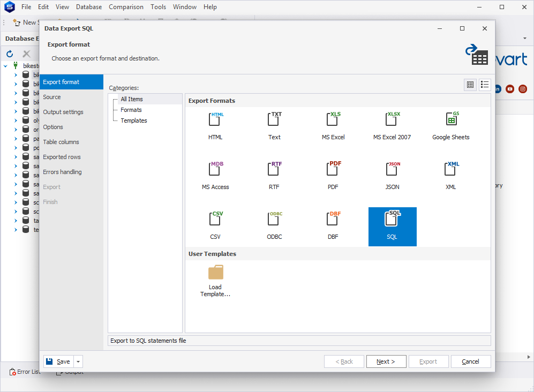This screenshot has width=534, height=392.
Task: Refresh the Database Explorer
Action: pos(10,54)
